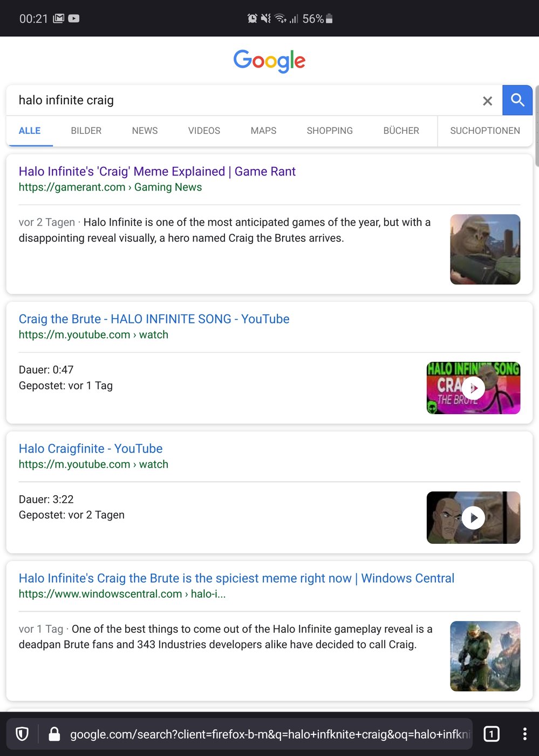The height and width of the screenshot is (756, 539).
Task: Tap the 'Gepostet: vor 1 Tag' text
Action: [65, 386]
